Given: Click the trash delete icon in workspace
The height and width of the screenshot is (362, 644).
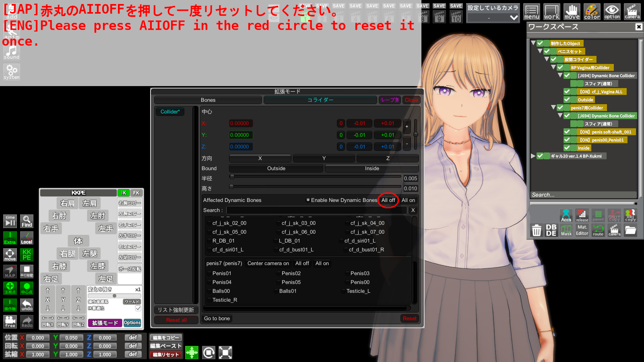Looking at the screenshot, I should pos(536,230).
